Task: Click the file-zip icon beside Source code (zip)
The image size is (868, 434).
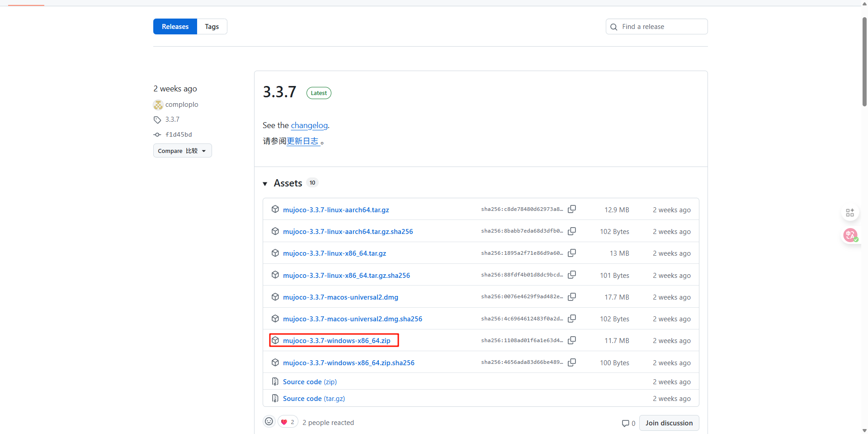Action: (x=275, y=382)
